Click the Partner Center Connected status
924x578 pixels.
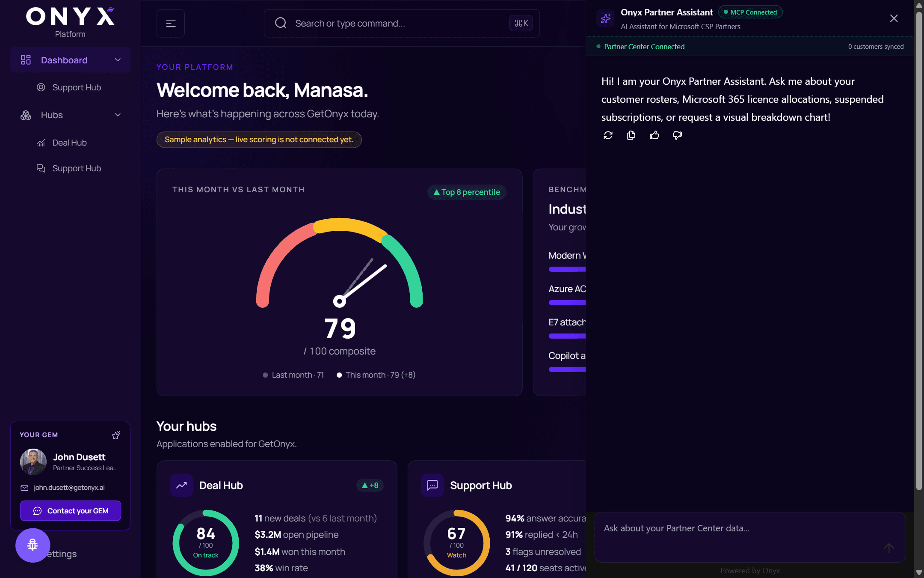click(x=640, y=47)
